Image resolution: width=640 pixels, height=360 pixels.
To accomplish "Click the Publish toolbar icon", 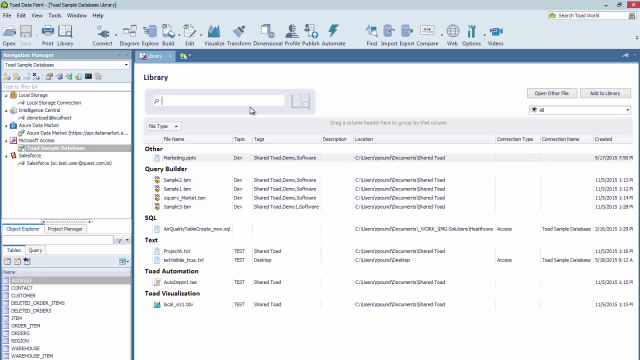I will [311, 35].
